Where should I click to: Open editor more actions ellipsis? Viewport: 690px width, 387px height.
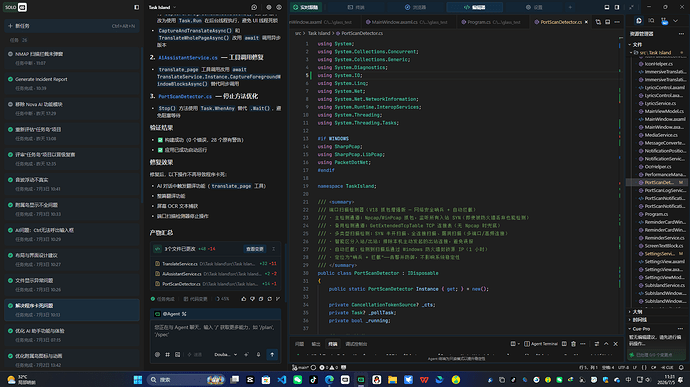pos(617,22)
